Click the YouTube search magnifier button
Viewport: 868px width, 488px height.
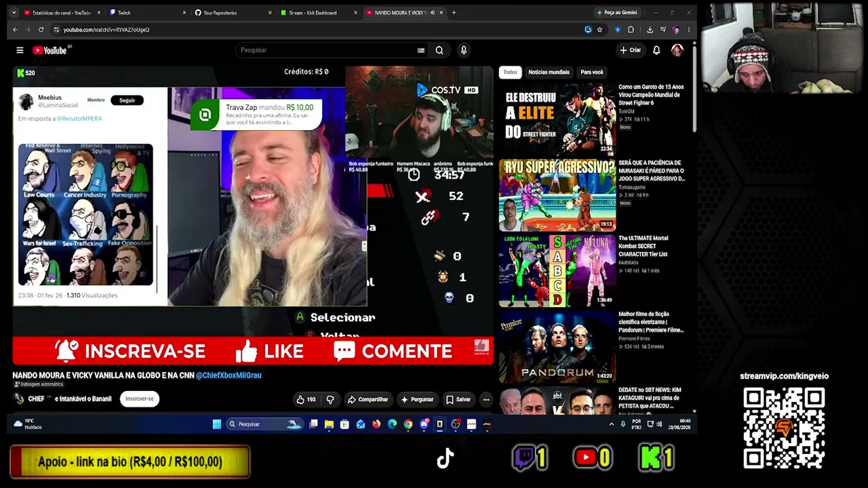click(439, 50)
